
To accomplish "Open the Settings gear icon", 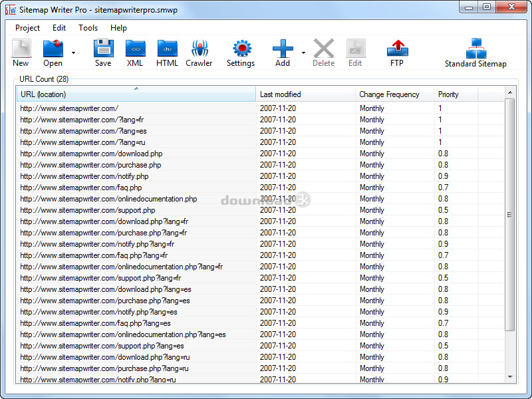I will tap(241, 48).
